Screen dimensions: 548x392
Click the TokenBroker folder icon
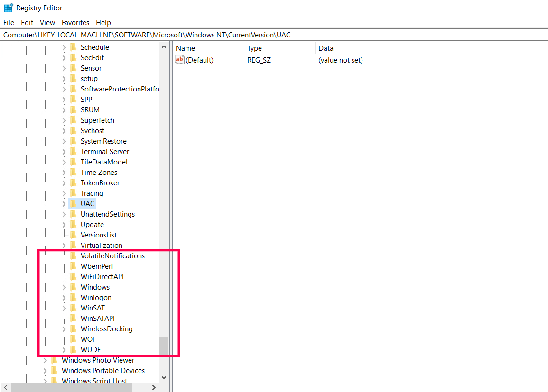(73, 183)
